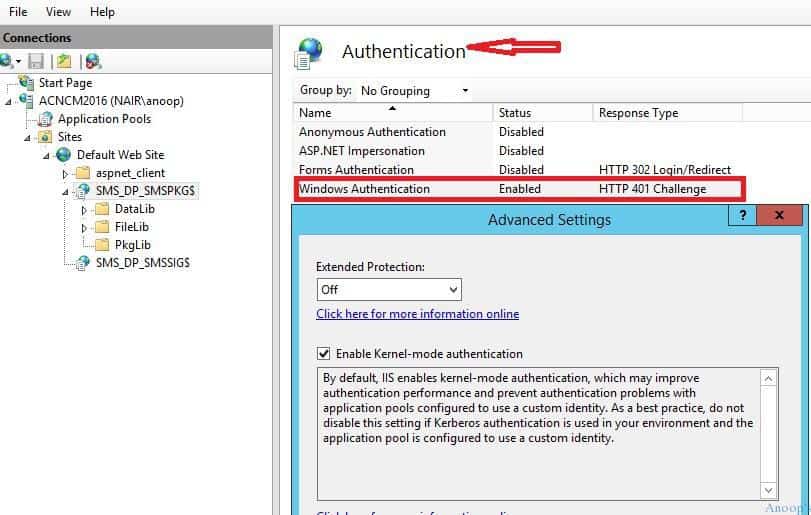Select the Windows Authentication row
Viewport: 811px width, 515px height.
tap(518, 189)
